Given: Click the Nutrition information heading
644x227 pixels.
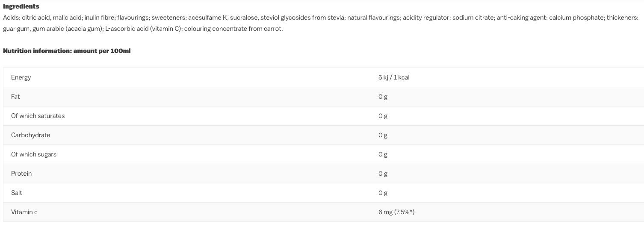Looking at the screenshot, I should click(67, 51).
